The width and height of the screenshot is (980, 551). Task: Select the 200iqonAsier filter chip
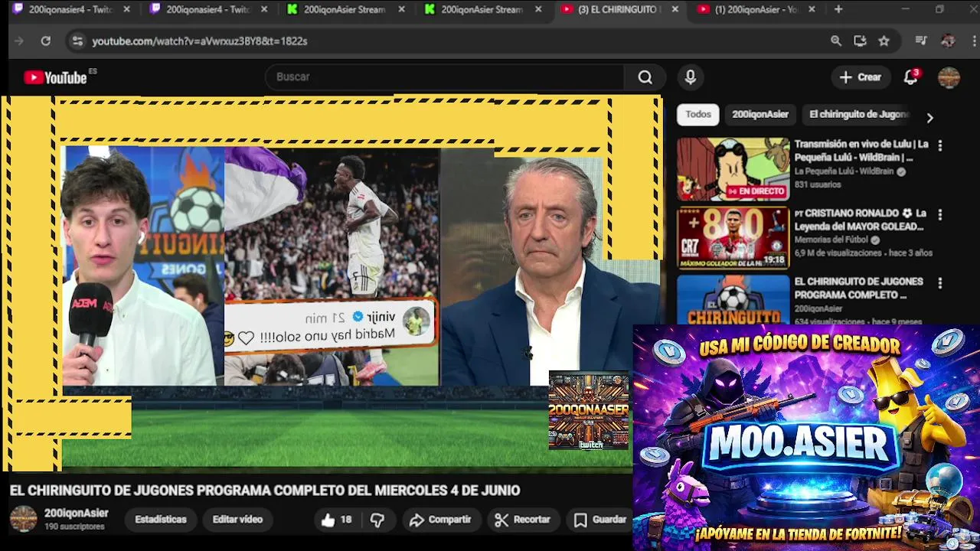(759, 115)
